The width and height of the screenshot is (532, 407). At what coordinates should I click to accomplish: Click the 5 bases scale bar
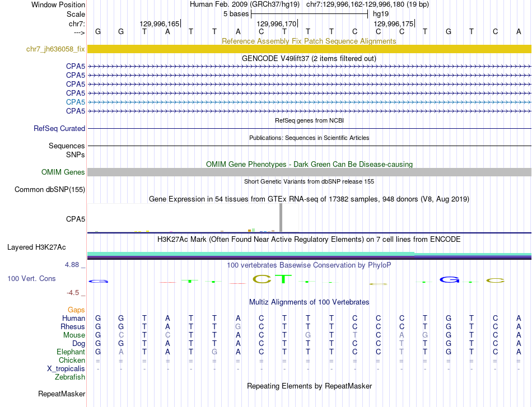[309, 14]
